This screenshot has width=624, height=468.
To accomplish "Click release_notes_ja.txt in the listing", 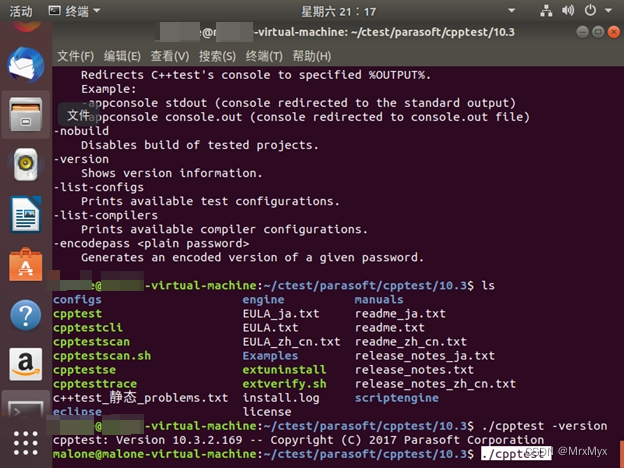I will [425, 356].
